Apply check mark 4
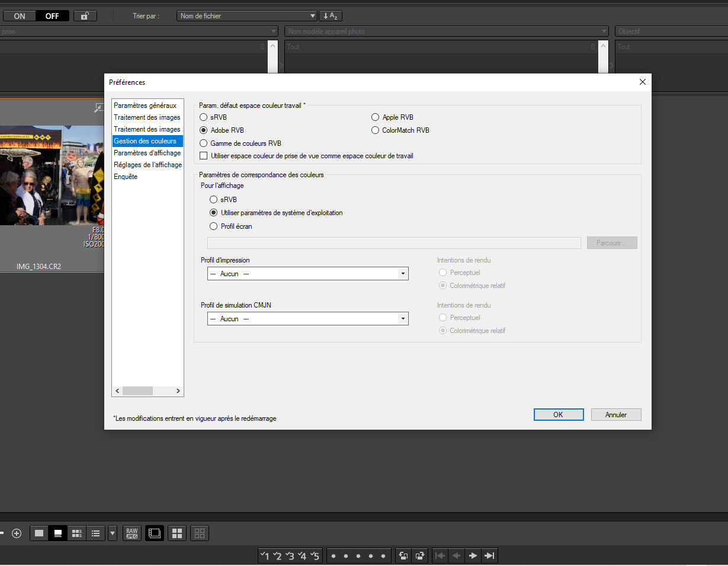The width and height of the screenshot is (728, 566). [302, 555]
